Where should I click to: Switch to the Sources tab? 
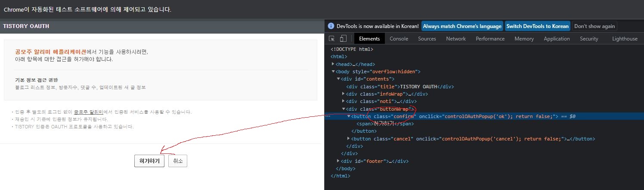(x=427, y=38)
